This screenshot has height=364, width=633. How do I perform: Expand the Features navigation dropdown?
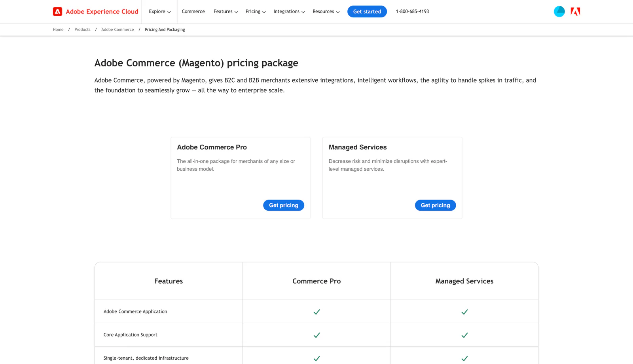(x=226, y=11)
